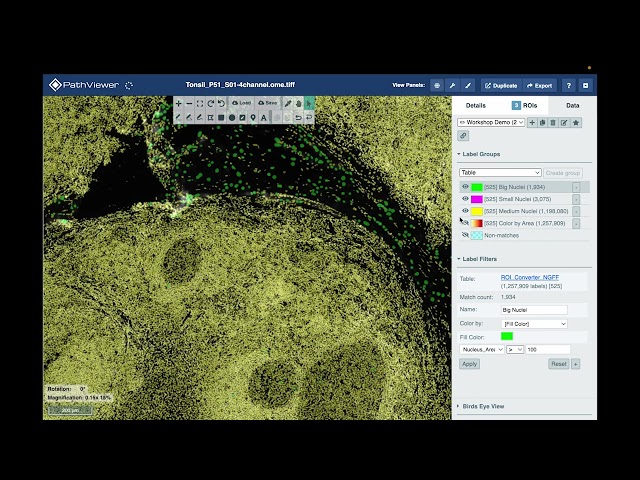Image resolution: width=640 pixels, height=480 pixels.
Task: Click the star icon beside layer edit
Action: (576, 122)
